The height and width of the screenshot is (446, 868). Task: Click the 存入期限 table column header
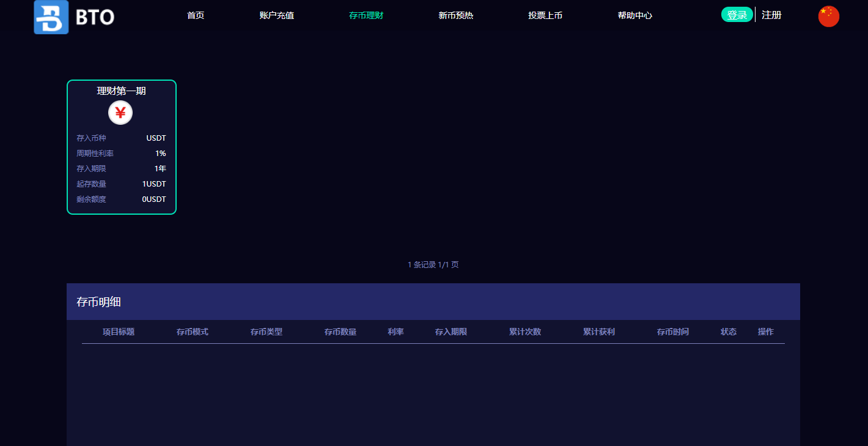tap(451, 332)
